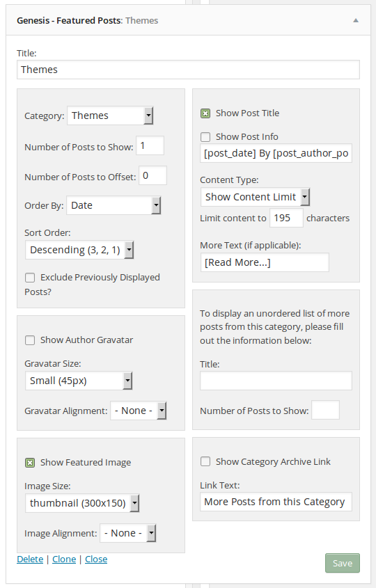Uncheck Show Post Title checkbox

tap(205, 113)
